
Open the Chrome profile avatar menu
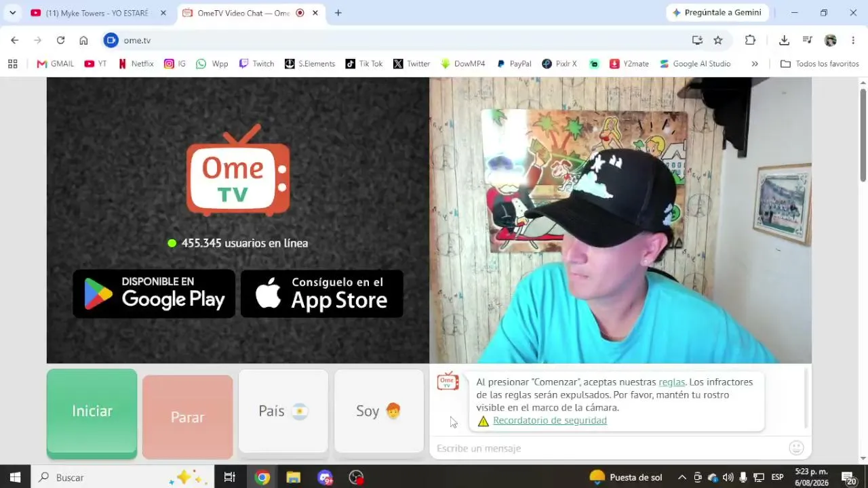(831, 41)
